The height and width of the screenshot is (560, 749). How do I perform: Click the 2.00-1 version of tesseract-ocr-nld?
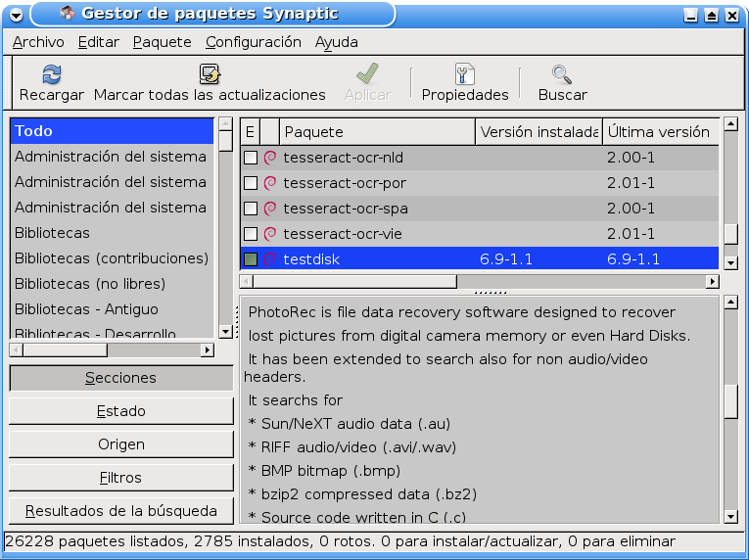(631, 158)
